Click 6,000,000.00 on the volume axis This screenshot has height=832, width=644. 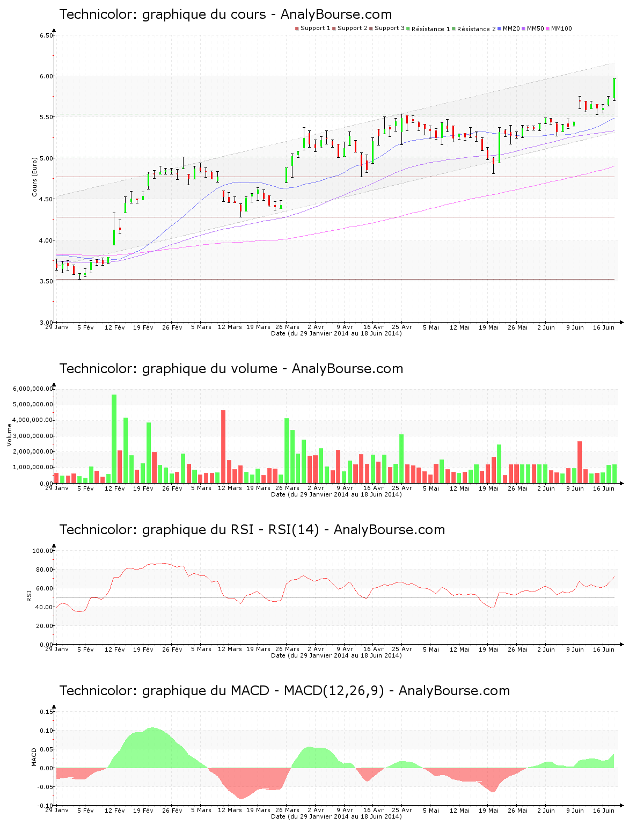34,389
